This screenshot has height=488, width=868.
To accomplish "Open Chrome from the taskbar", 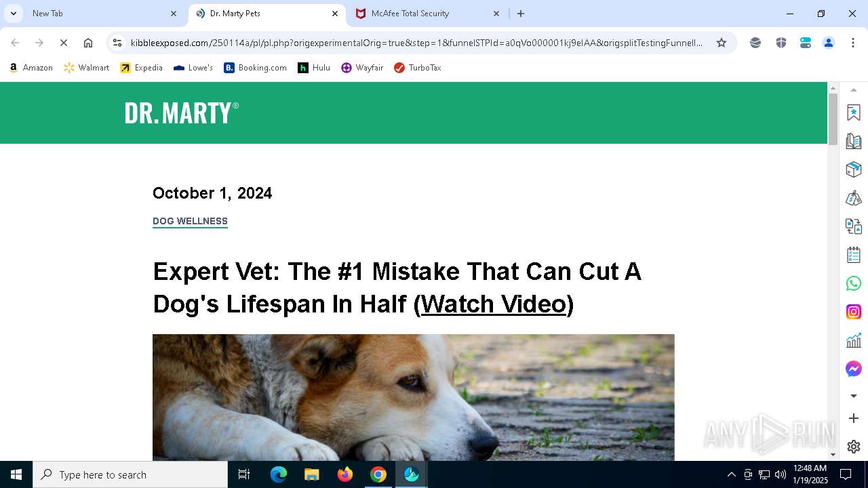I will click(378, 474).
